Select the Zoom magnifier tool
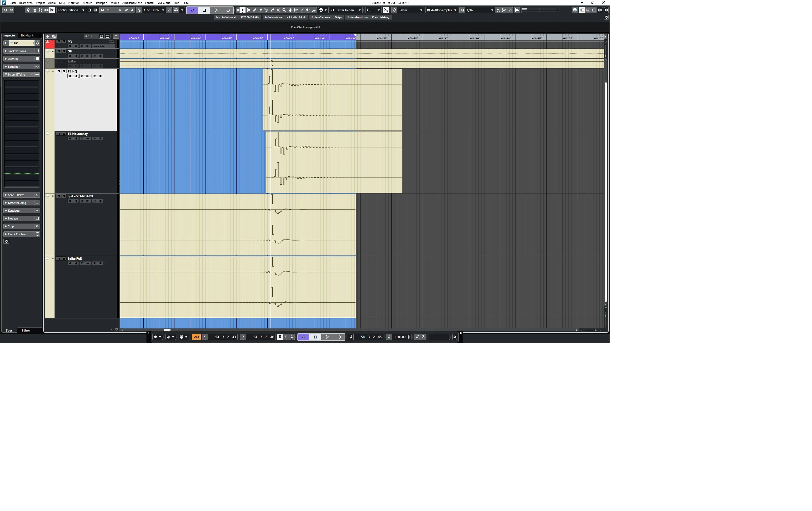 click(x=284, y=10)
